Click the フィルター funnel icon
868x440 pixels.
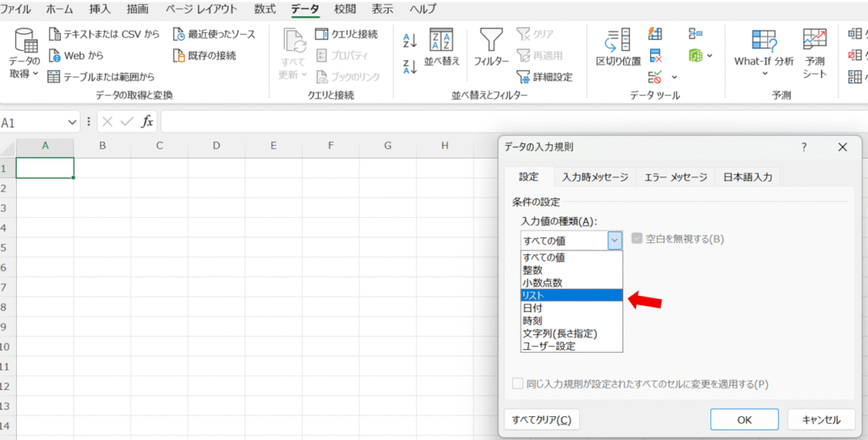(x=491, y=41)
